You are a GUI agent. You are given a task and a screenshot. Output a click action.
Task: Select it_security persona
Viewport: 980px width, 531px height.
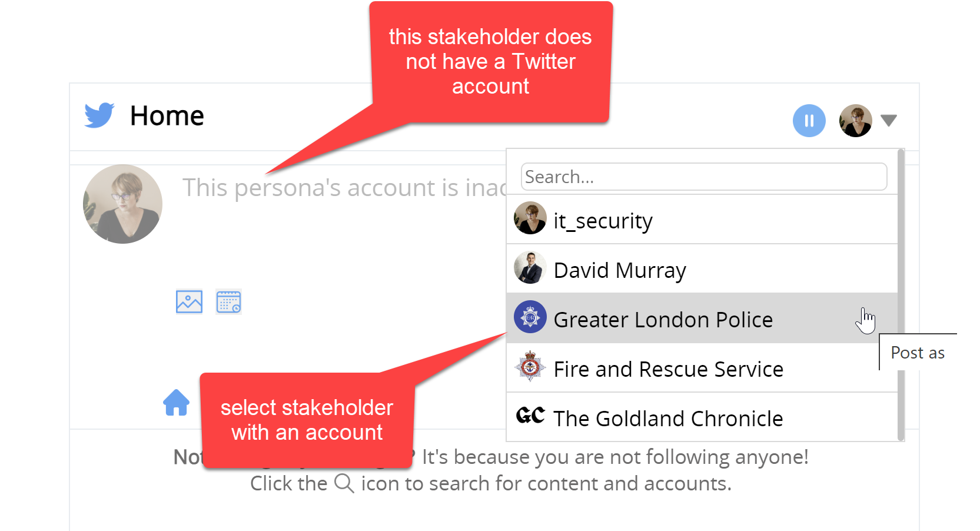[603, 221]
